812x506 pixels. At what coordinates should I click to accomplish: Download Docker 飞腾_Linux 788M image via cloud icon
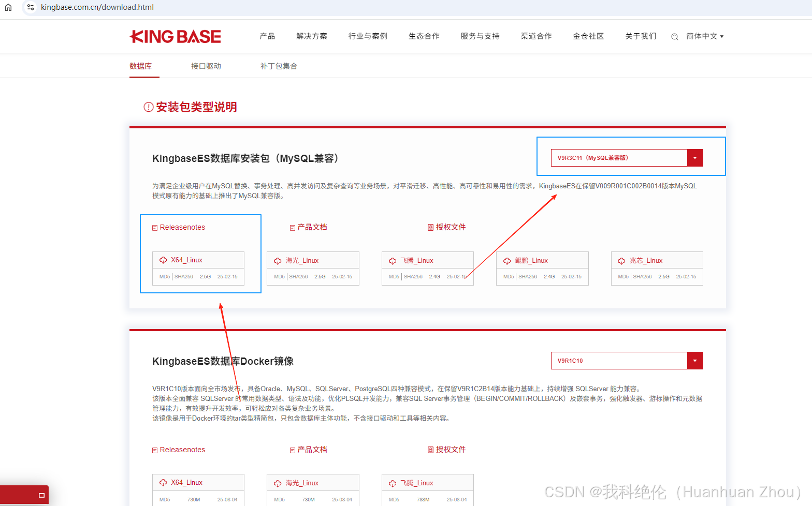pyautogui.click(x=393, y=483)
